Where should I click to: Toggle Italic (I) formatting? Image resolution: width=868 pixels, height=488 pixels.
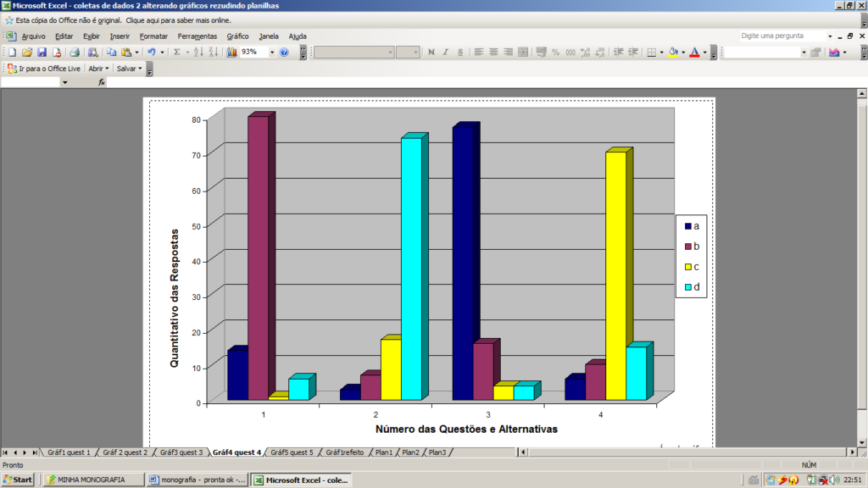click(446, 53)
